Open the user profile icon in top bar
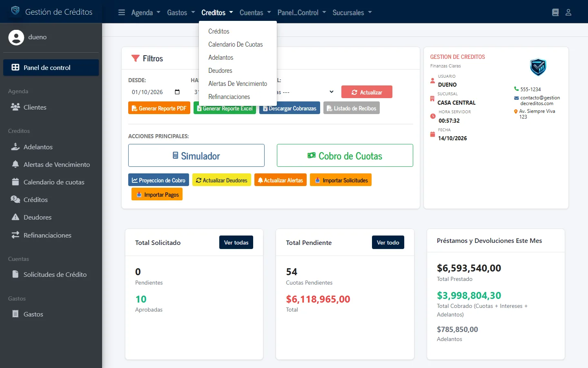The image size is (588, 368). [x=568, y=12]
